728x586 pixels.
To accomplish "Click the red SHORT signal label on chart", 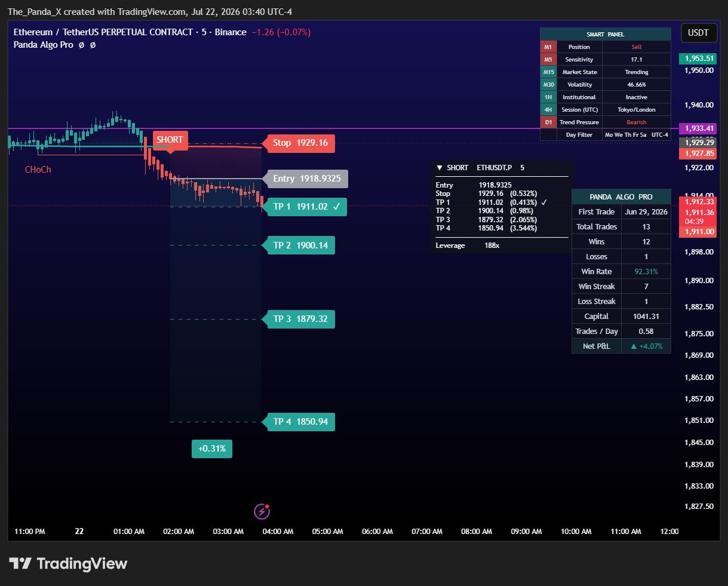I will coord(170,140).
